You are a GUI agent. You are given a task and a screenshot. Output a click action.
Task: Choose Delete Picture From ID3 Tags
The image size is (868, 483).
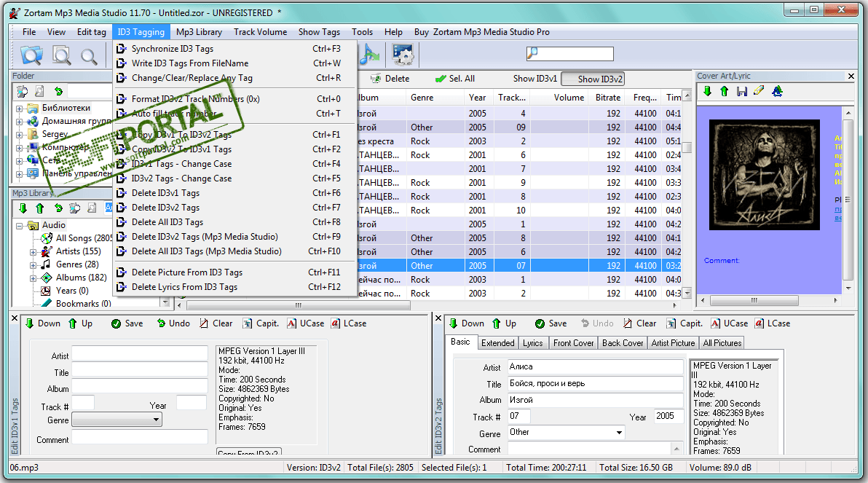(235, 272)
